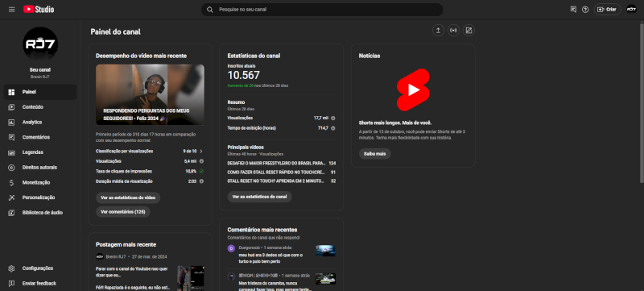Image resolution: width=644 pixels, height=291 pixels.
Task: Open Legendas in the sidebar
Action: (40, 152)
